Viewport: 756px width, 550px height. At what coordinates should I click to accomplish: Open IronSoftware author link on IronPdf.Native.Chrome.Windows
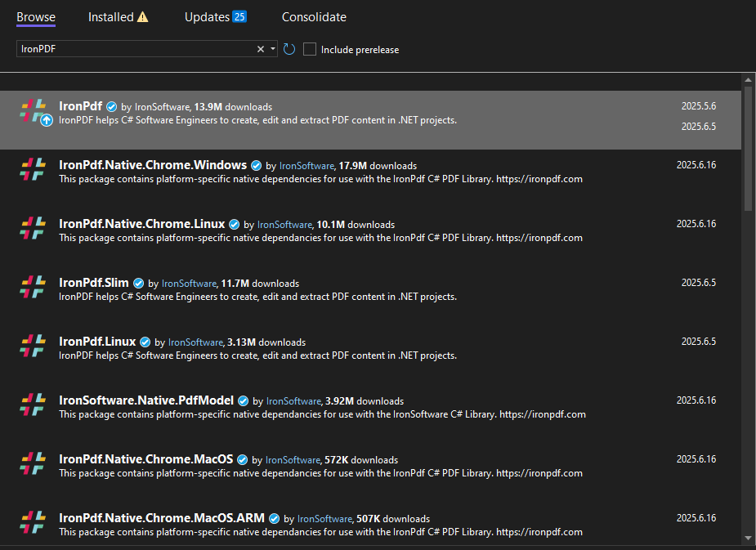coord(306,166)
